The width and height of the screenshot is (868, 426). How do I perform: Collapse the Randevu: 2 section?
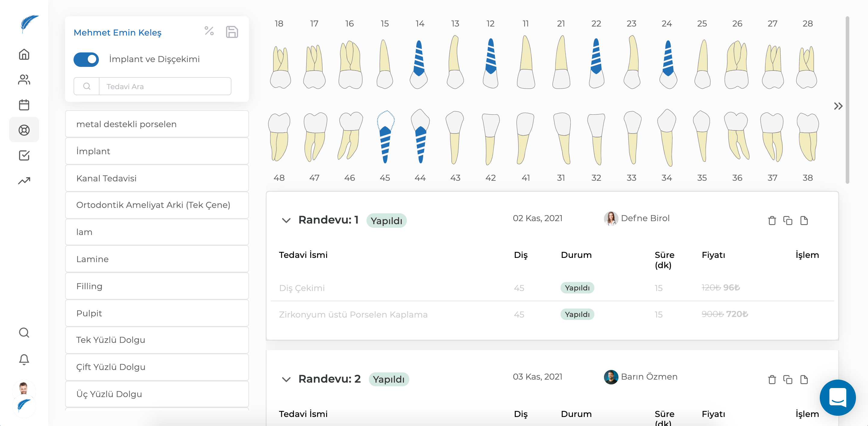coord(287,380)
